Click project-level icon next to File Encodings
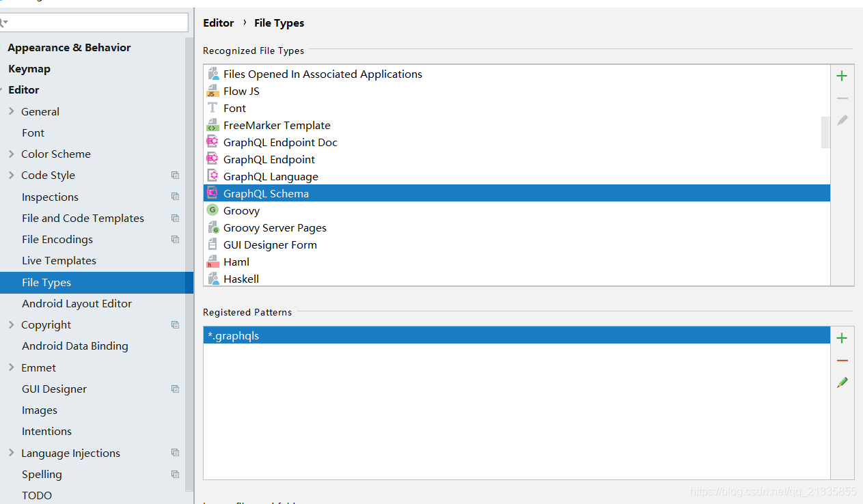The width and height of the screenshot is (863, 504). coord(175,240)
